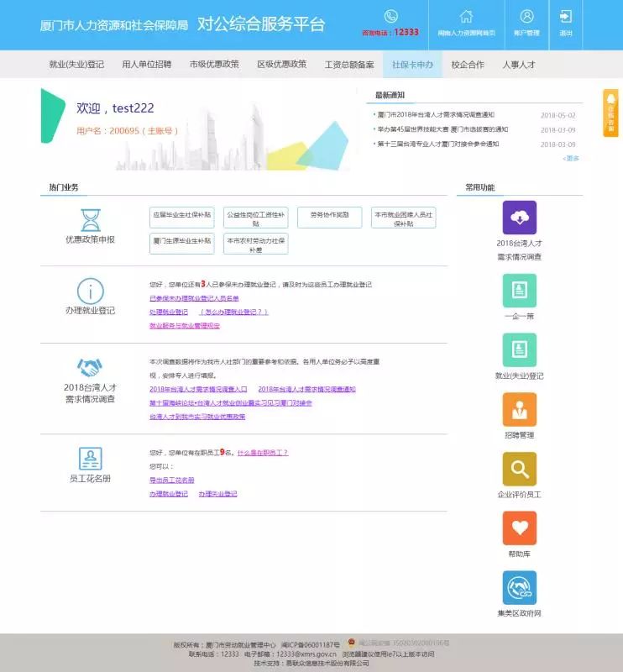The image size is (623, 672).
Task: Expand more notices via the 更多 link
Action: pyautogui.click(x=571, y=158)
